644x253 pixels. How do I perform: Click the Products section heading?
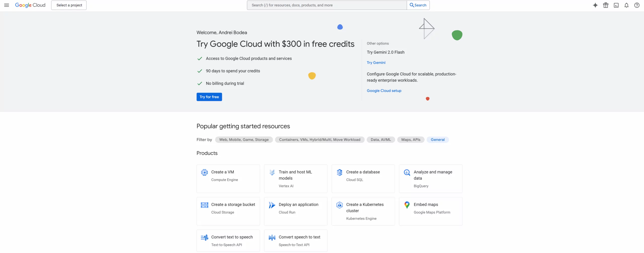[x=207, y=153]
